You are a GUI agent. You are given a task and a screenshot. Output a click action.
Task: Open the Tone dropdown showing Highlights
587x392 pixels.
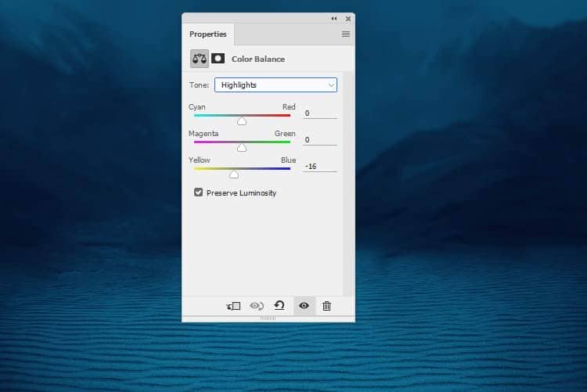coord(276,85)
